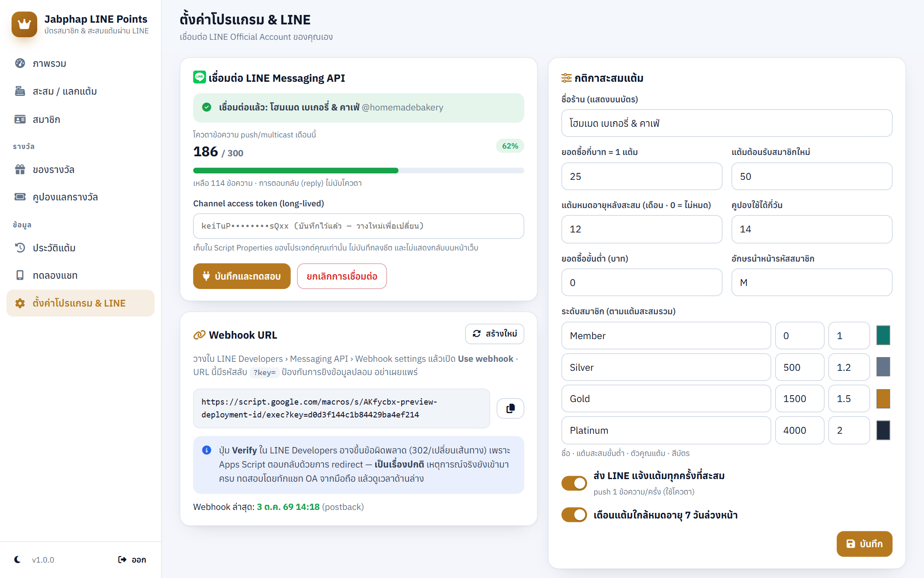Click the history icon beside ประวัติแต้ม
924x578 pixels.
tap(20, 247)
